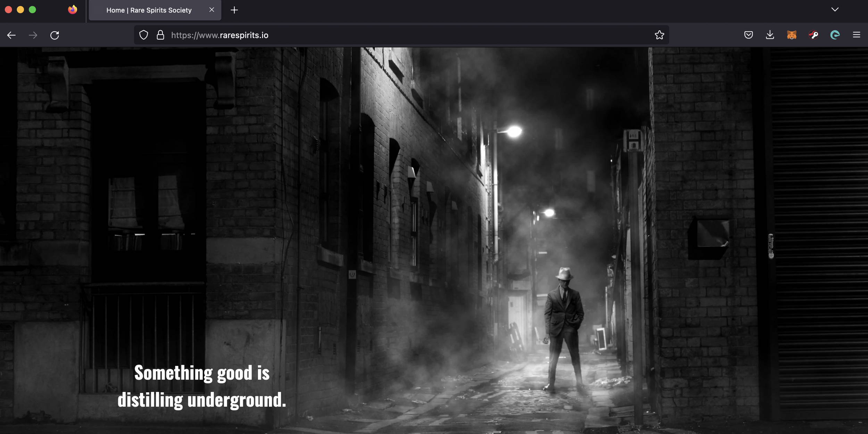Click the forward navigation arrow
Viewport: 868px width, 434px height.
coord(33,35)
